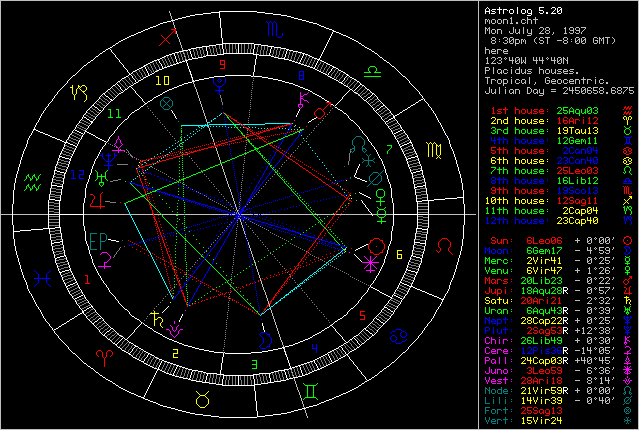The image size is (639, 430).
Task: Click the teal EP label inside the wheel
Action: click(x=98, y=241)
